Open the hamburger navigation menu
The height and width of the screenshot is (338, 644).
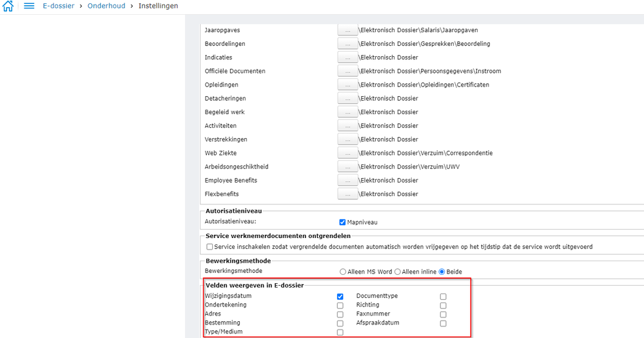(x=29, y=6)
